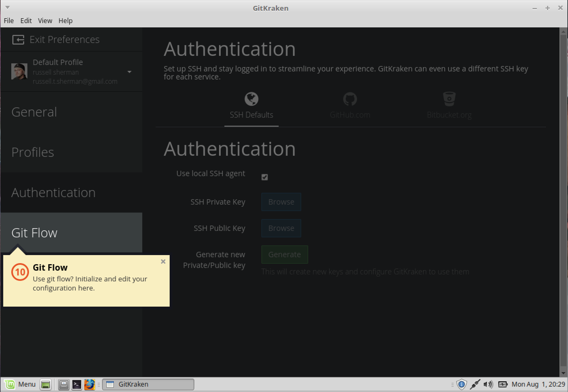Open the file manager taskbar icon
Image resolution: width=568 pixels, height=392 pixels.
click(x=64, y=384)
